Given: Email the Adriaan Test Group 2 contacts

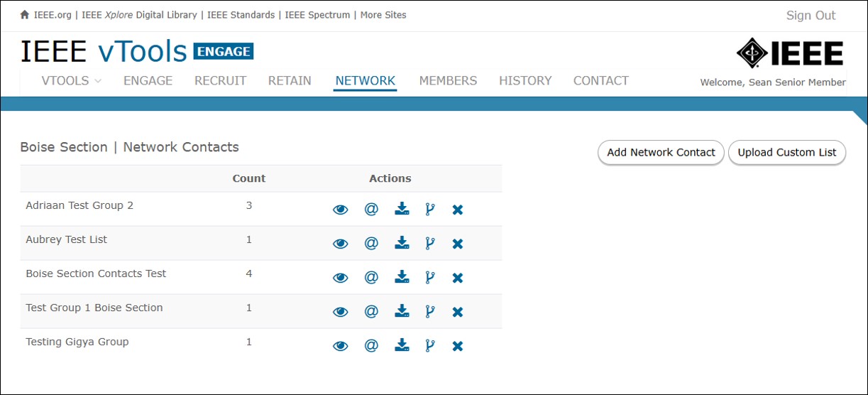Looking at the screenshot, I should [x=371, y=209].
